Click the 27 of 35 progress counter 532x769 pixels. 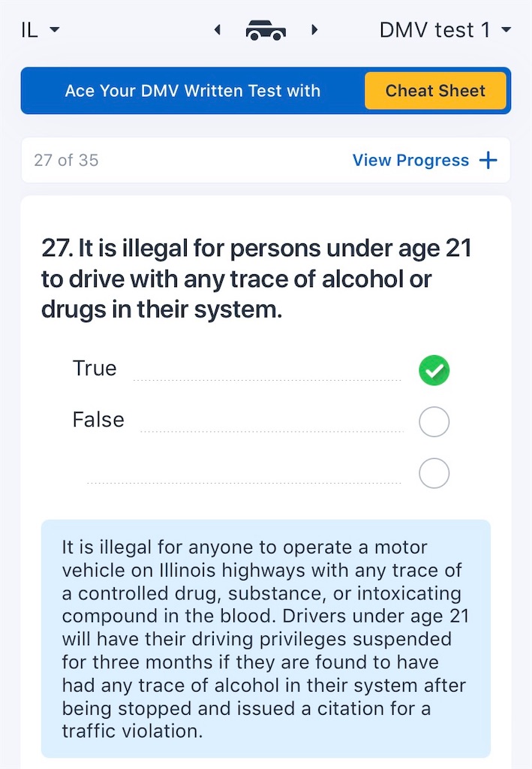click(x=66, y=161)
